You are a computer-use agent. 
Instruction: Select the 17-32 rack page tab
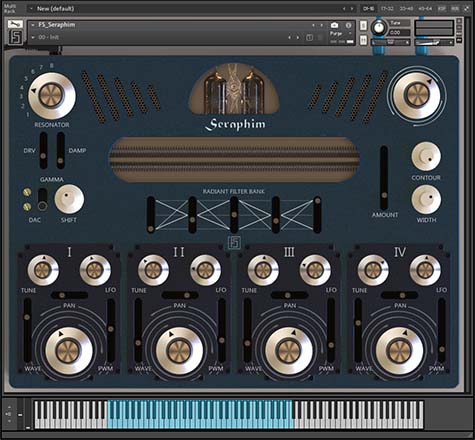coord(387,9)
